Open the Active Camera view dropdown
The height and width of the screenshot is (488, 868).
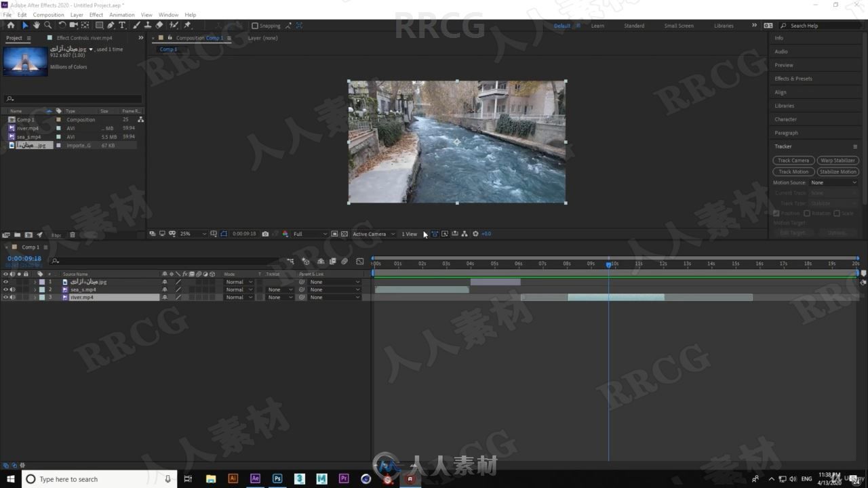(374, 234)
